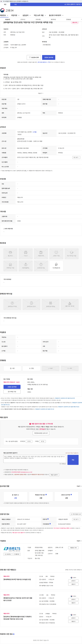82x644 pixels.
Task: Click the 인증기관 info icon
Action: pos(48,519)
